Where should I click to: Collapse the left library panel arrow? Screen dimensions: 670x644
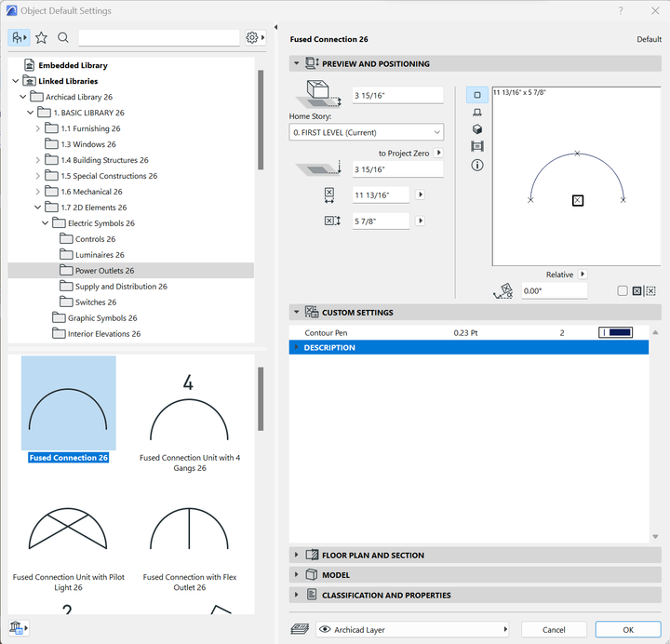click(276, 27)
